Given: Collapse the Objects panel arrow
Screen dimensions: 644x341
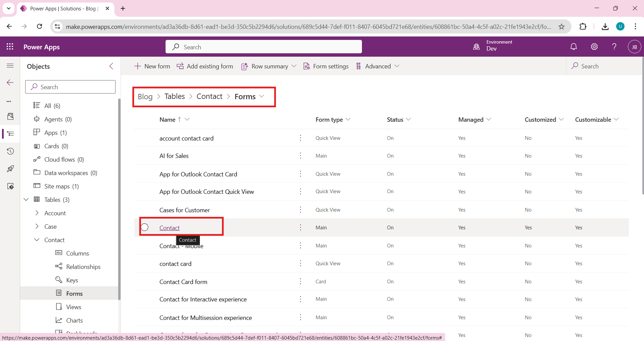Looking at the screenshot, I should pyautogui.click(x=111, y=66).
